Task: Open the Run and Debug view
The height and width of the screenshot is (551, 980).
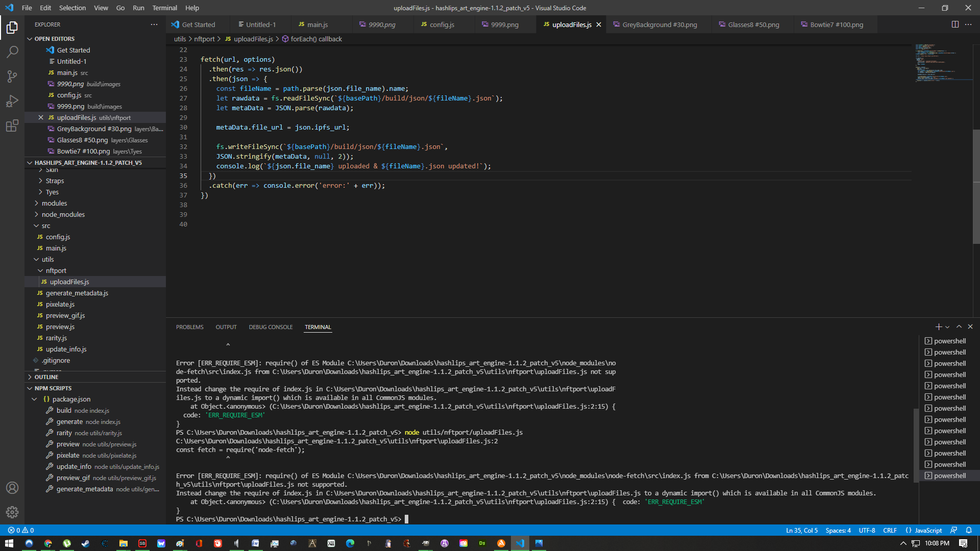Action: pos(12,101)
